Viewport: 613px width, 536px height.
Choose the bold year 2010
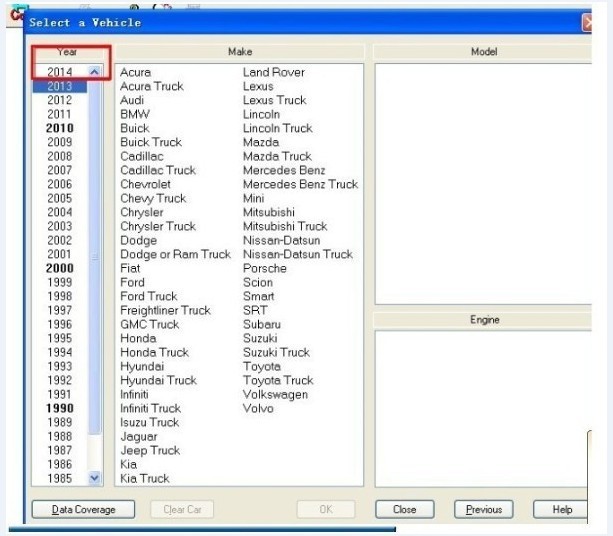point(60,128)
